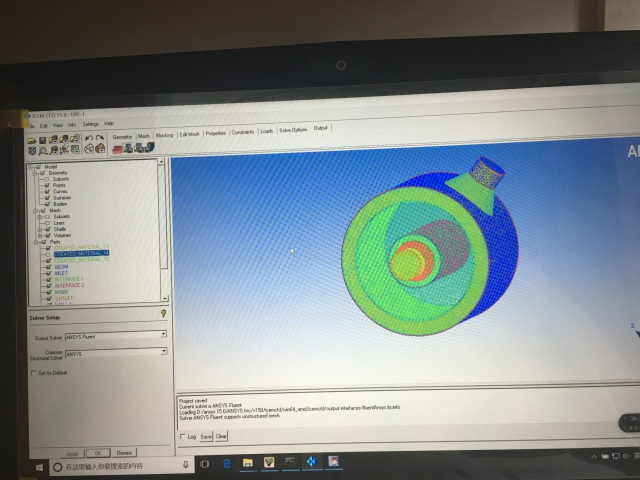Switch to the Blocking tab
640x480 pixels.
click(165, 133)
